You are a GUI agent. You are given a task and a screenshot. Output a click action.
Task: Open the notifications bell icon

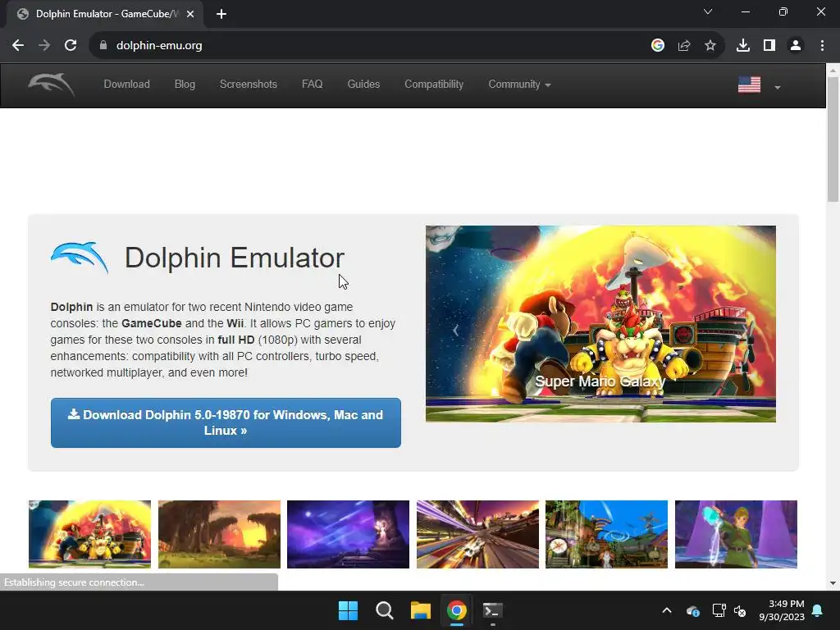coord(818,610)
